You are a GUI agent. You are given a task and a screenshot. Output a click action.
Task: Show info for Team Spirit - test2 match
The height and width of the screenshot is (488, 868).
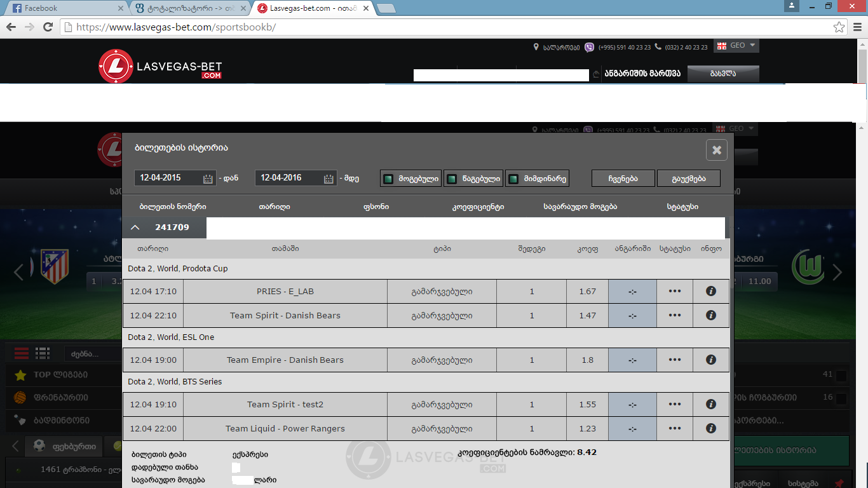pos(711,404)
